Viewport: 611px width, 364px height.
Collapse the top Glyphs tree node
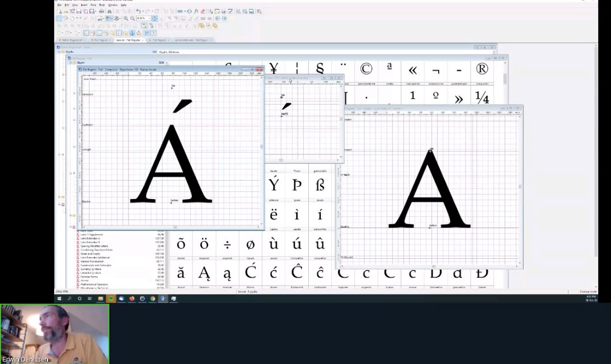(59, 52)
